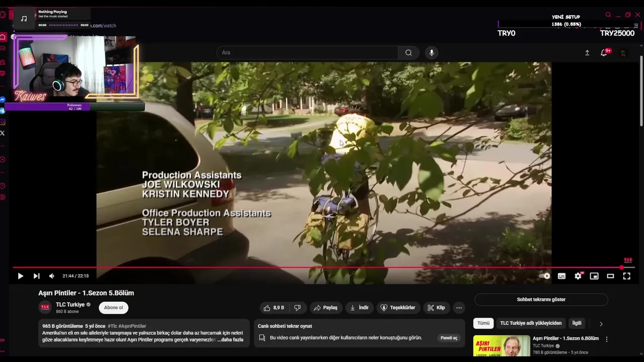Select the Tümü filter chip
Viewport: 644px width, 362px height.
[x=483, y=323]
